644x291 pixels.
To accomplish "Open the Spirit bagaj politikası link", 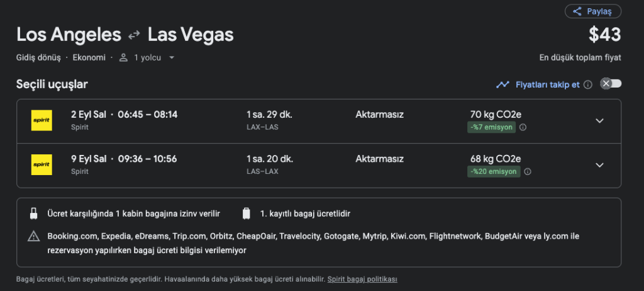I will (x=362, y=279).
